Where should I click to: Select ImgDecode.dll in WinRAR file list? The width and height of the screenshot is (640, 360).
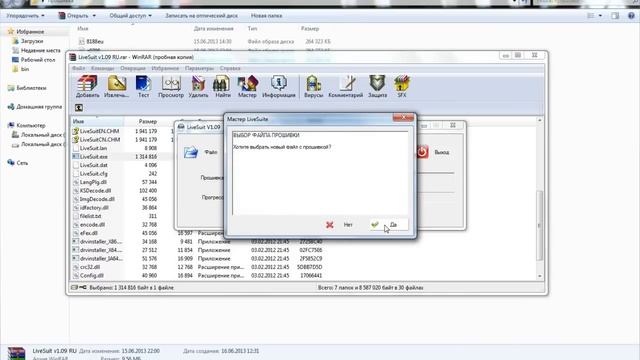coord(97,199)
